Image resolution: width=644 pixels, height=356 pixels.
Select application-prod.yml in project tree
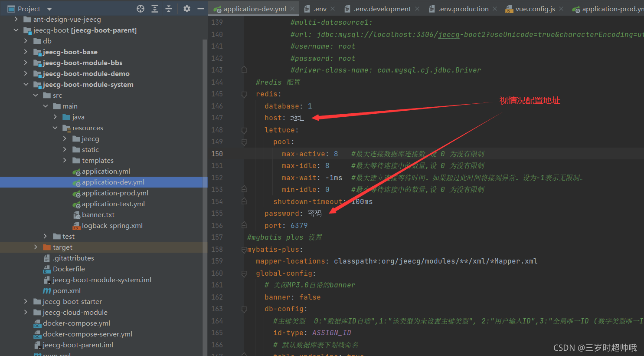point(115,193)
